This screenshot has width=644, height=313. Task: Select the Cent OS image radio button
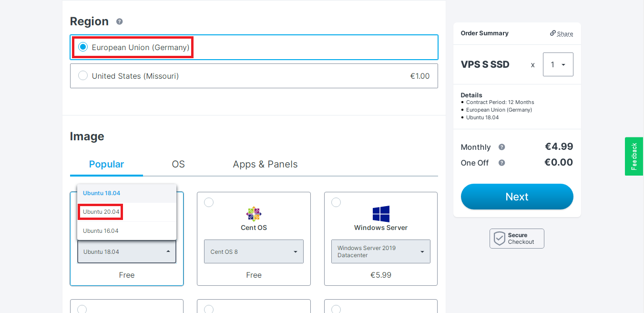click(x=209, y=202)
